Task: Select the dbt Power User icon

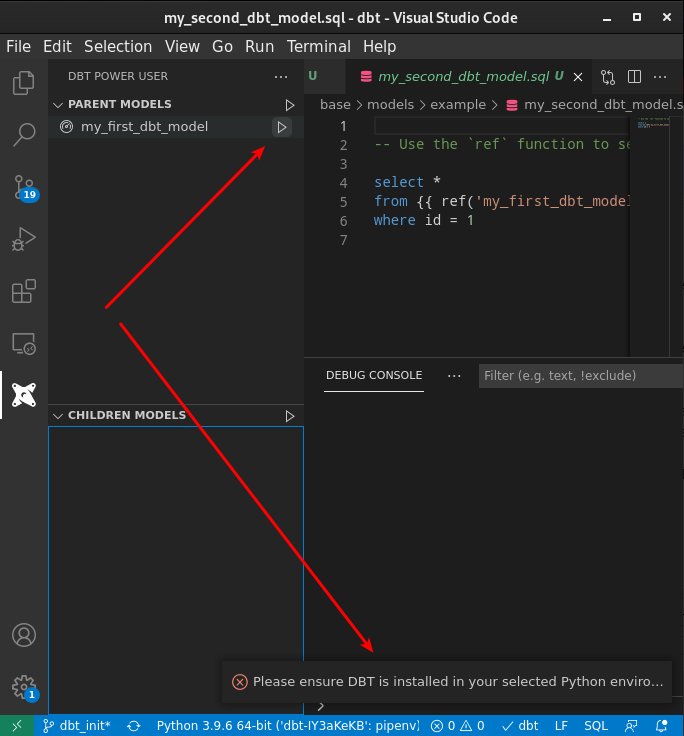Action: coord(23,395)
